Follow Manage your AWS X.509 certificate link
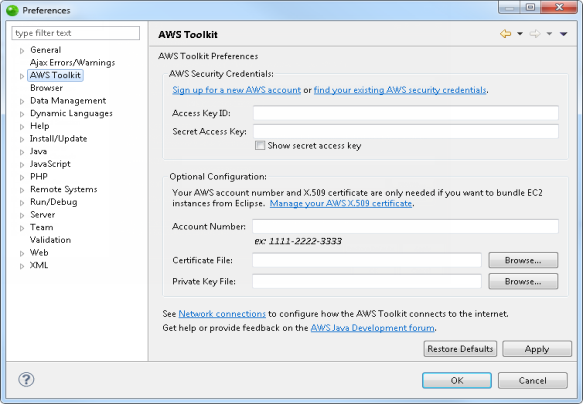This screenshot has width=583, height=404. click(341, 203)
